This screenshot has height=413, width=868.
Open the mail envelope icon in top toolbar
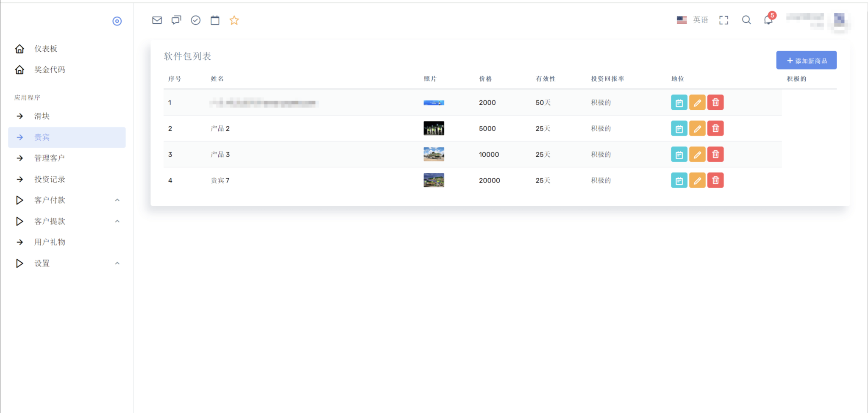pos(157,20)
